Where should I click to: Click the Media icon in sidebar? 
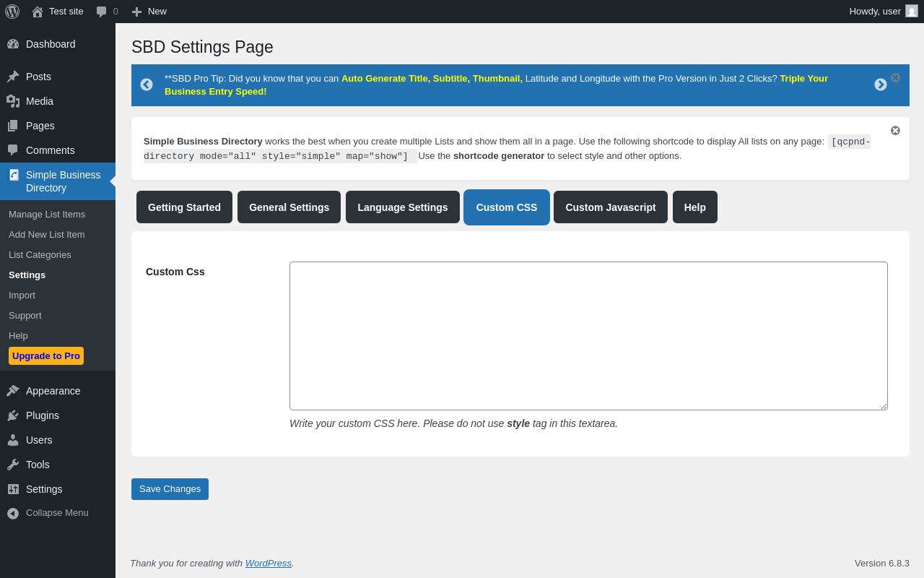point(13,101)
